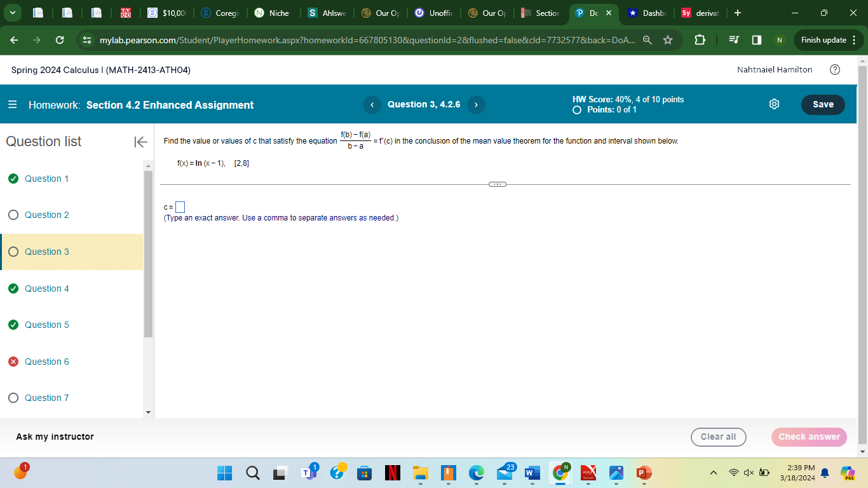868x488 pixels.
Task: Open Microsoft Edge from the taskbar
Action: [476, 473]
